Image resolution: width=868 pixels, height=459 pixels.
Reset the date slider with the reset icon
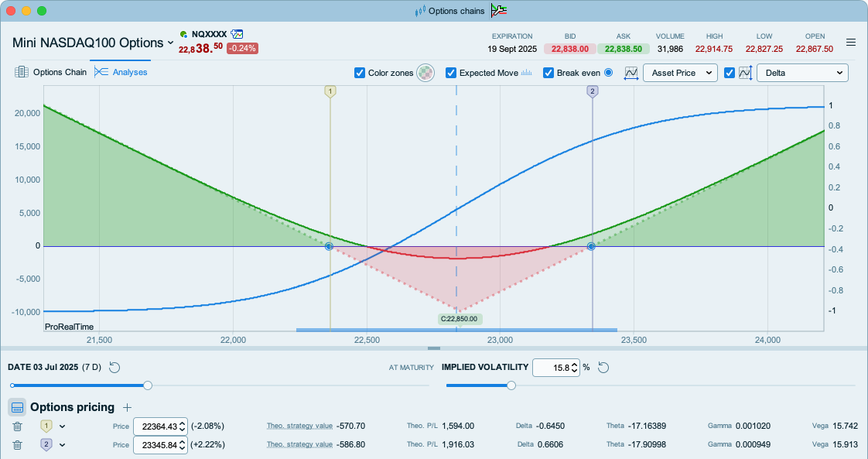point(115,367)
